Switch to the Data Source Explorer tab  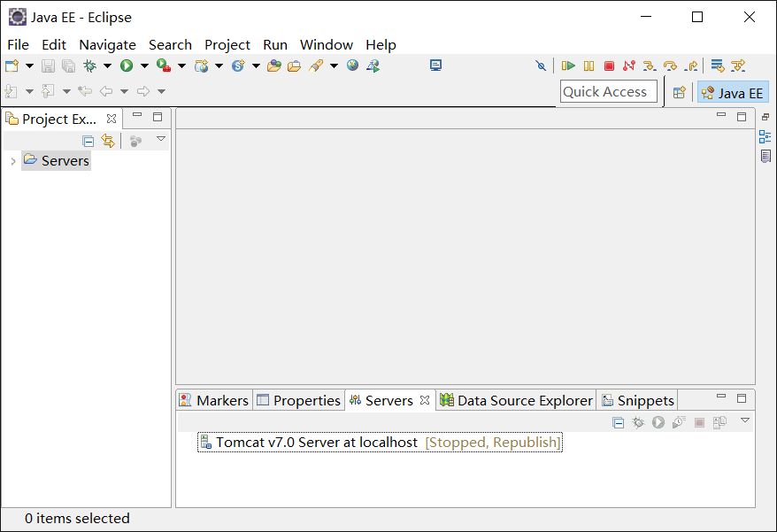click(517, 400)
